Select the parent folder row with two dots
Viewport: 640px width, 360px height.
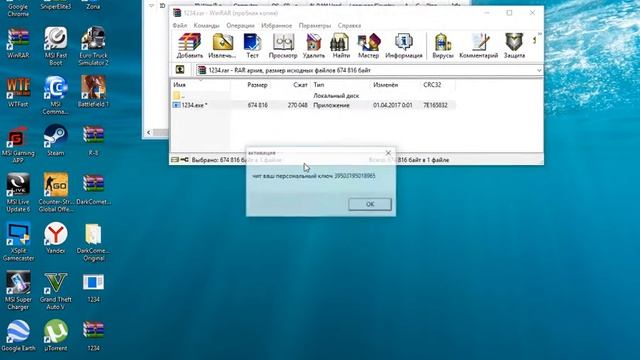pos(313,96)
